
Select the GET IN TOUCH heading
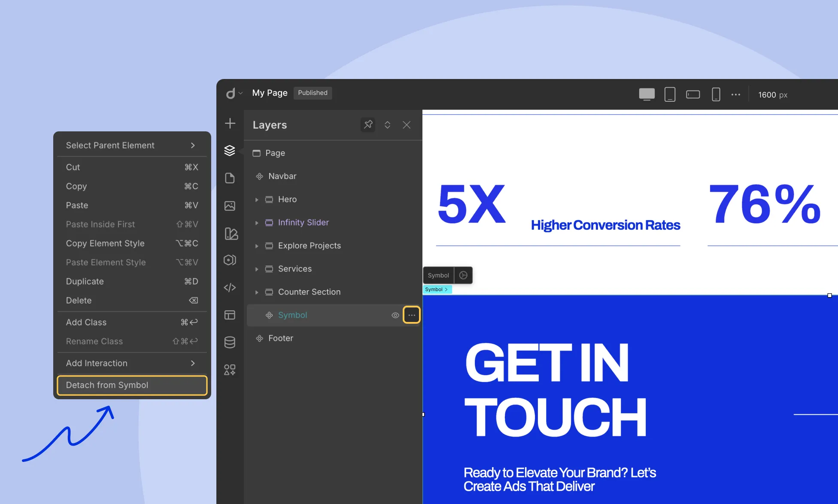556,390
